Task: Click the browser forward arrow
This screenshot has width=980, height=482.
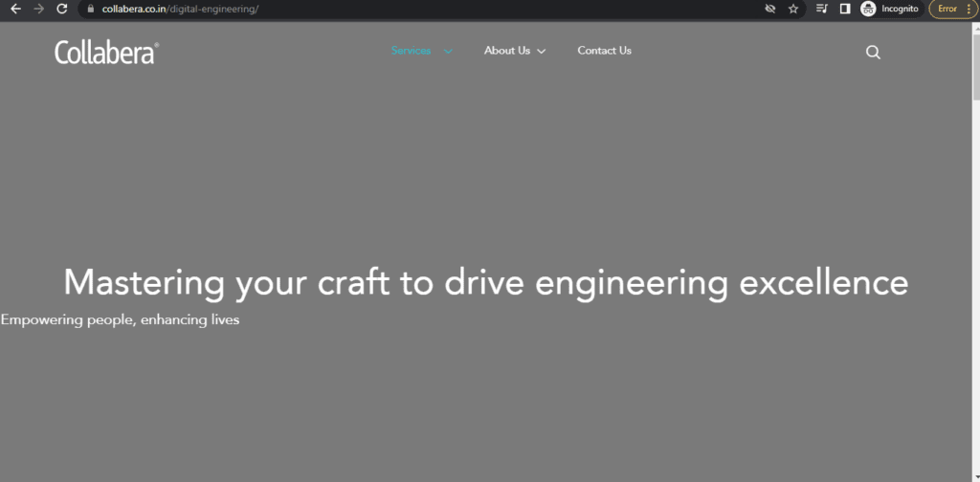Action: (39, 9)
